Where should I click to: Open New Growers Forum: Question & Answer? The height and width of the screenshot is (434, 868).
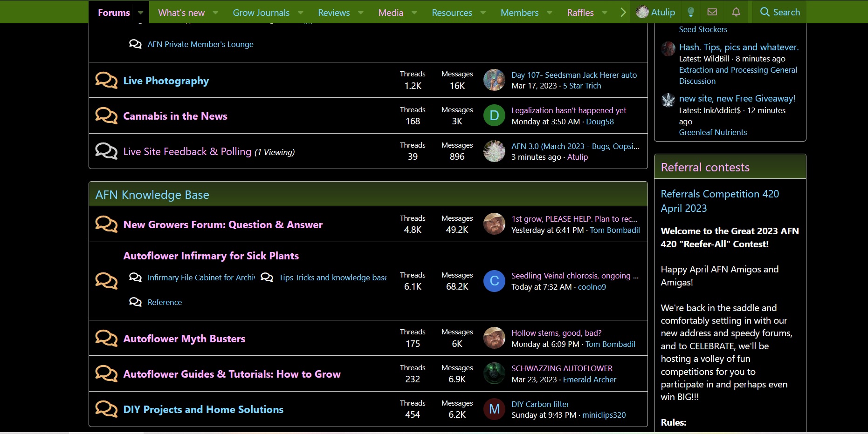223,224
